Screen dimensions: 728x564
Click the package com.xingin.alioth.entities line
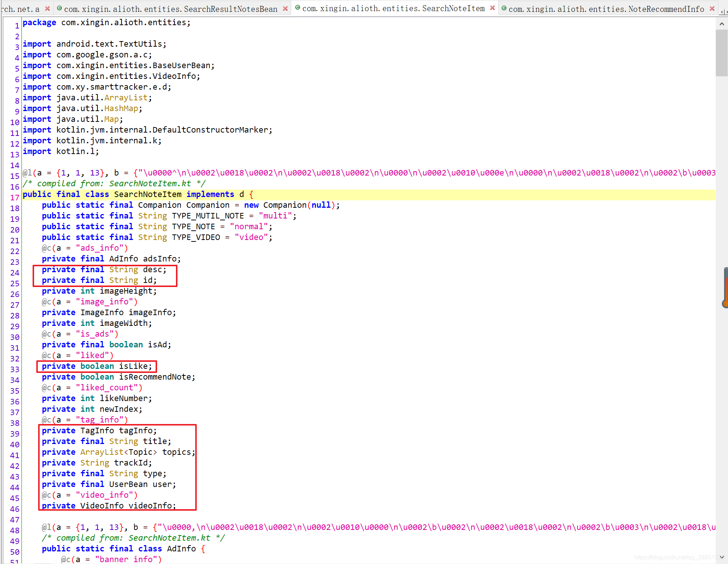click(x=107, y=23)
